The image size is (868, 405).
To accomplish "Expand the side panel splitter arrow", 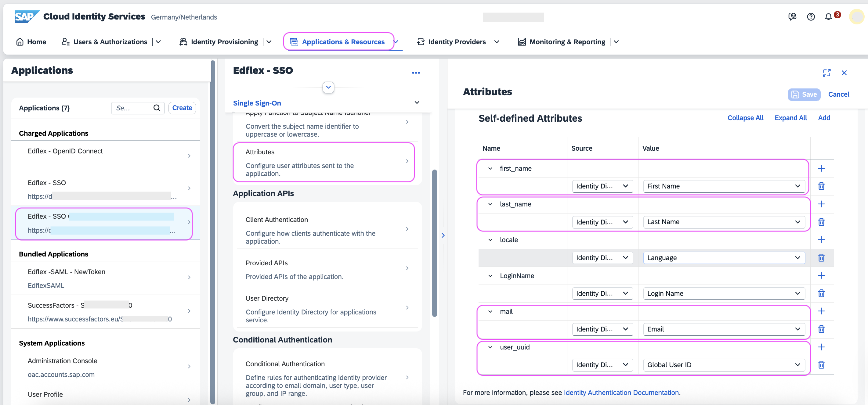I will [x=443, y=235].
